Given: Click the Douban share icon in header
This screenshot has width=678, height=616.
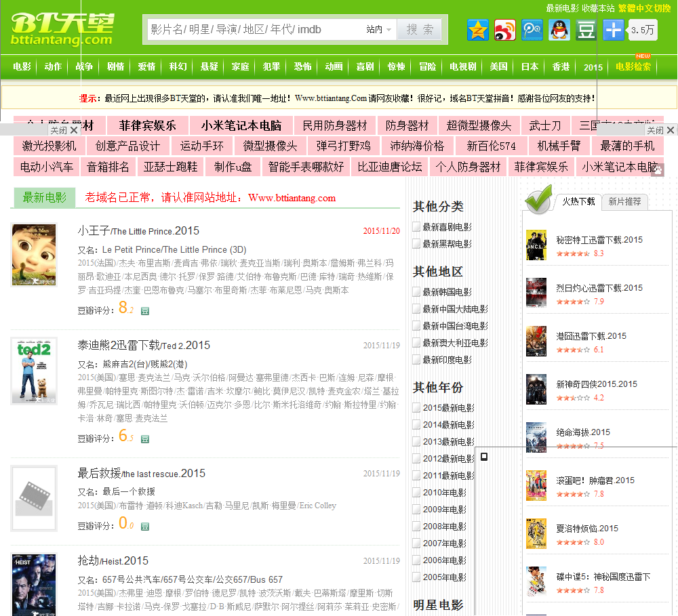Looking at the screenshot, I should tap(586, 30).
